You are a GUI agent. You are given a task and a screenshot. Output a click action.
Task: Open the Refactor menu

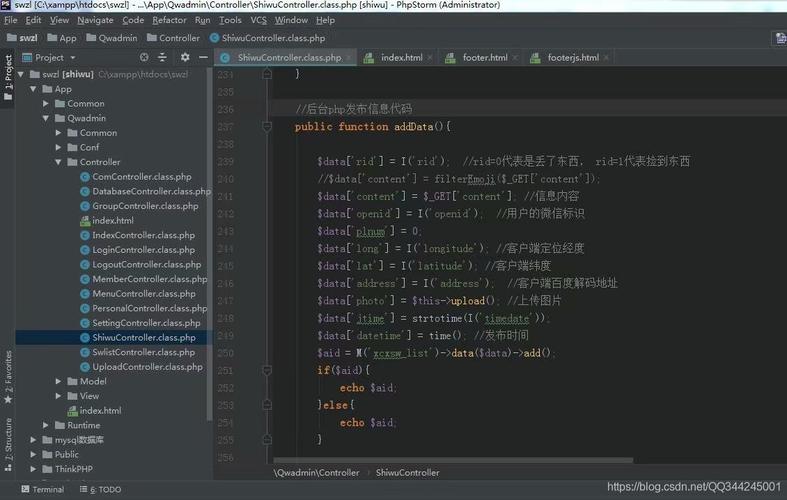[169, 20]
